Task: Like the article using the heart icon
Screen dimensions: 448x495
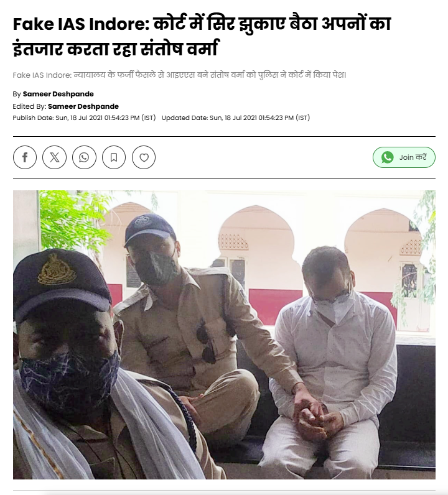Action: (x=144, y=157)
